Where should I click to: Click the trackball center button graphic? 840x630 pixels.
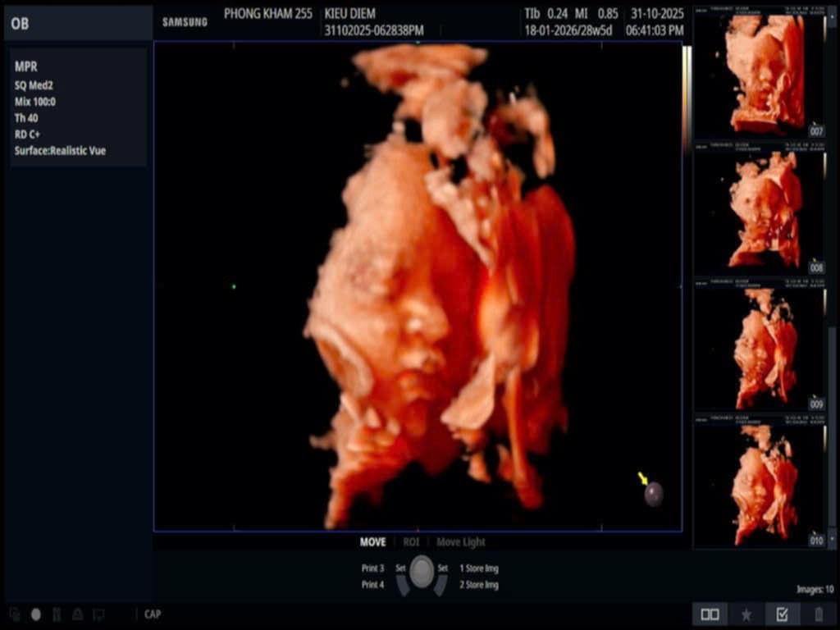point(422,572)
